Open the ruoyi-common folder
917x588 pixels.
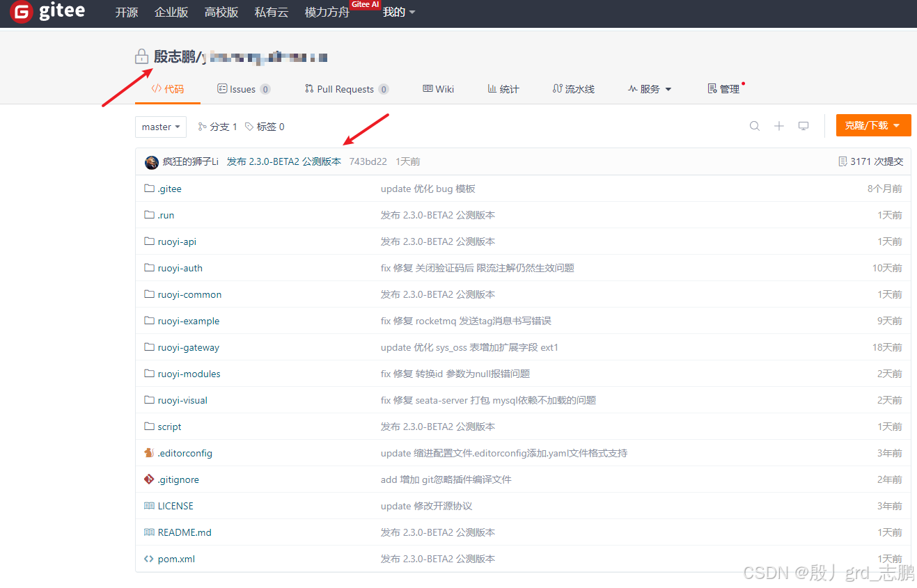[189, 294]
